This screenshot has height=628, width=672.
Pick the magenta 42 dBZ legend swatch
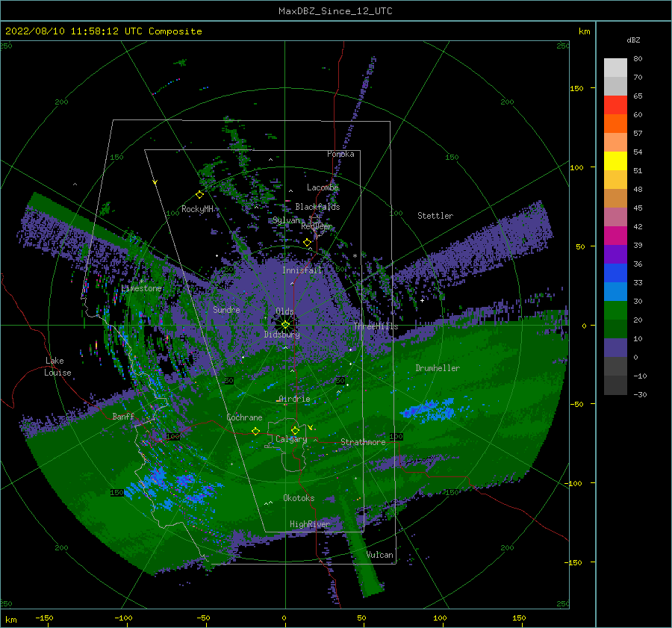pos(615,235)
